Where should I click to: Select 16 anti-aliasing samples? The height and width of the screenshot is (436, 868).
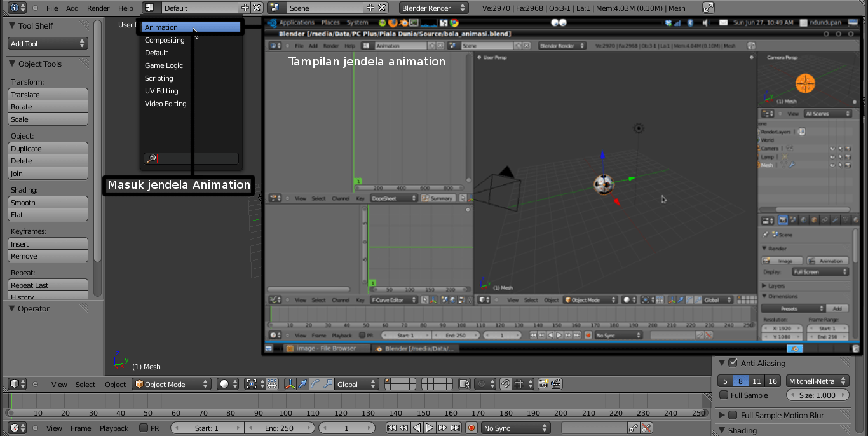772,381
